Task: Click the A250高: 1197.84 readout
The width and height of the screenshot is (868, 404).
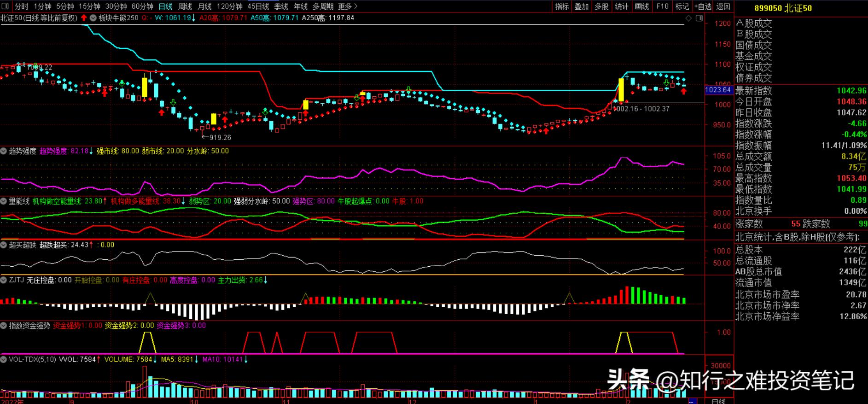Action: pos(328,18)
